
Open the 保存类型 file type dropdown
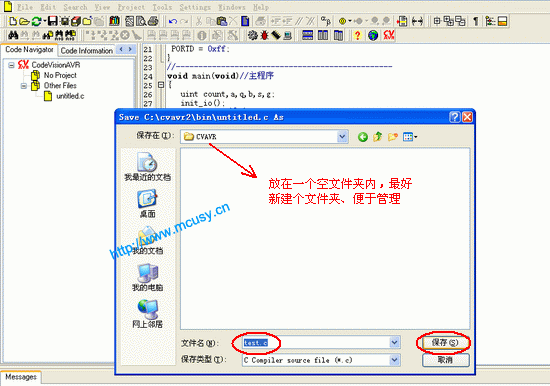tap(395, 360)
